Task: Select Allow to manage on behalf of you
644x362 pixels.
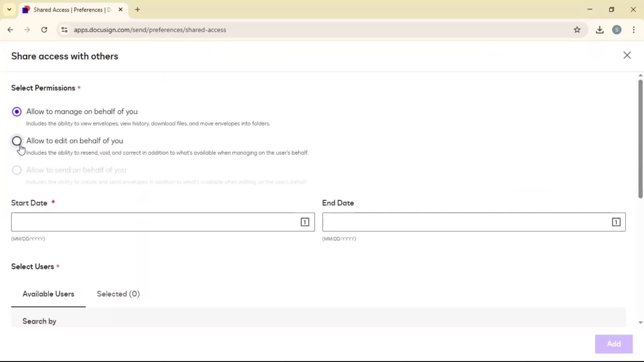Action: point(17,112)
